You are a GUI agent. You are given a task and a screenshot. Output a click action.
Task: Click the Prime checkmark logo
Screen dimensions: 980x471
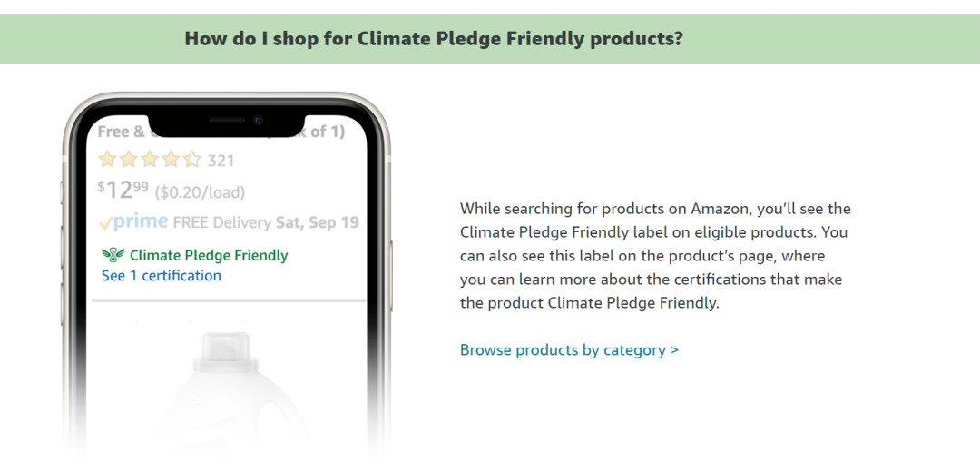tap(133, 221)
